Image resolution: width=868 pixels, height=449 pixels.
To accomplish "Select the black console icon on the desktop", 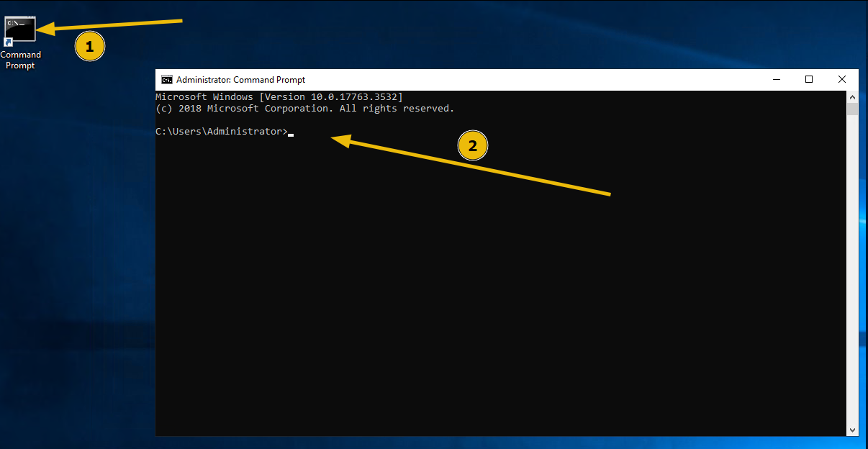I will [19, 28].
